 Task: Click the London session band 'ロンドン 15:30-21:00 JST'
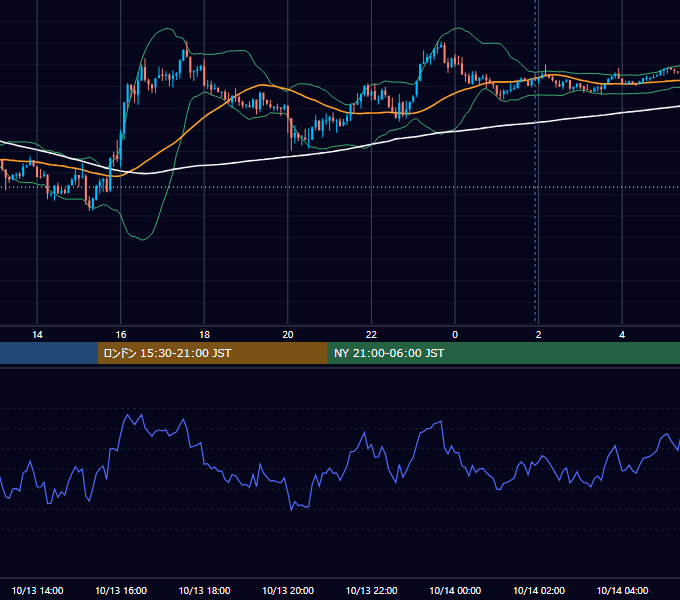pos(212,353)
